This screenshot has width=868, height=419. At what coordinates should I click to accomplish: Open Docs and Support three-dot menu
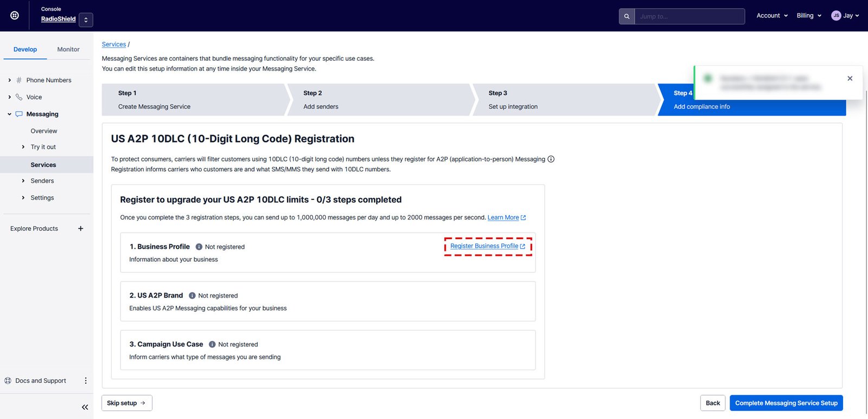85,381
